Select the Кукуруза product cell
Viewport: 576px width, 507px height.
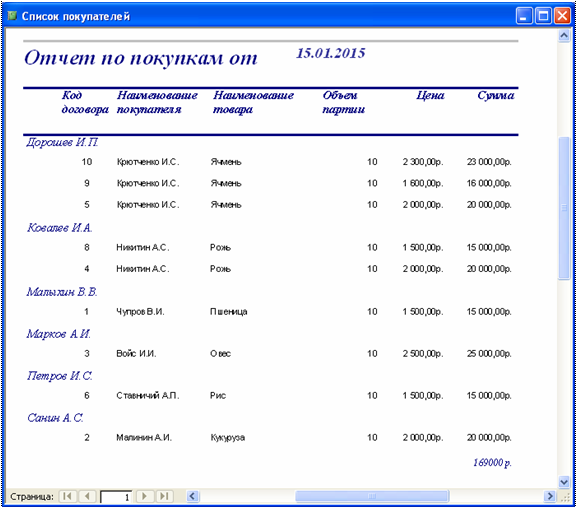click(228, 438)
